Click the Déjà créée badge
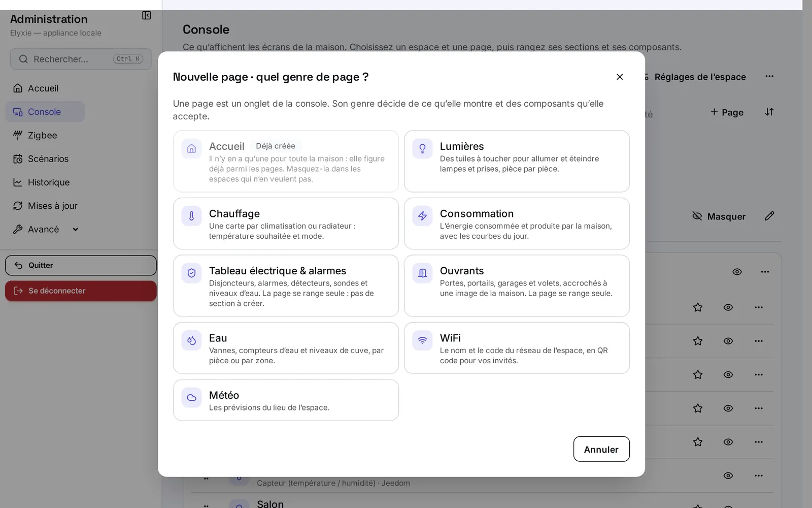The height and width of the screenshot is (508, 812). pos(276,146)
